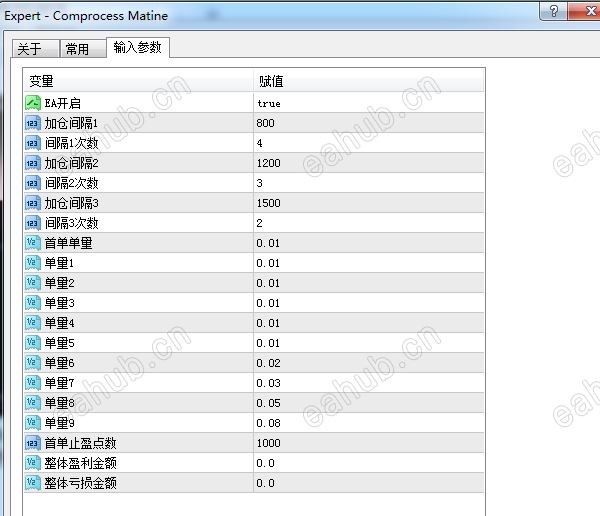Select the 加仓间隔2 variable name

point(72,163)
